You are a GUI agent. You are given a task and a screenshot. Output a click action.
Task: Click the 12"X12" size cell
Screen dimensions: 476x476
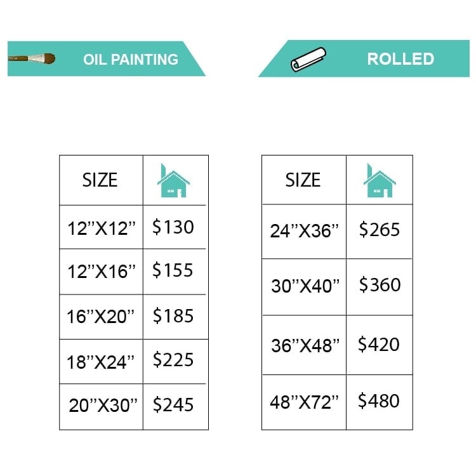(102, 228)
